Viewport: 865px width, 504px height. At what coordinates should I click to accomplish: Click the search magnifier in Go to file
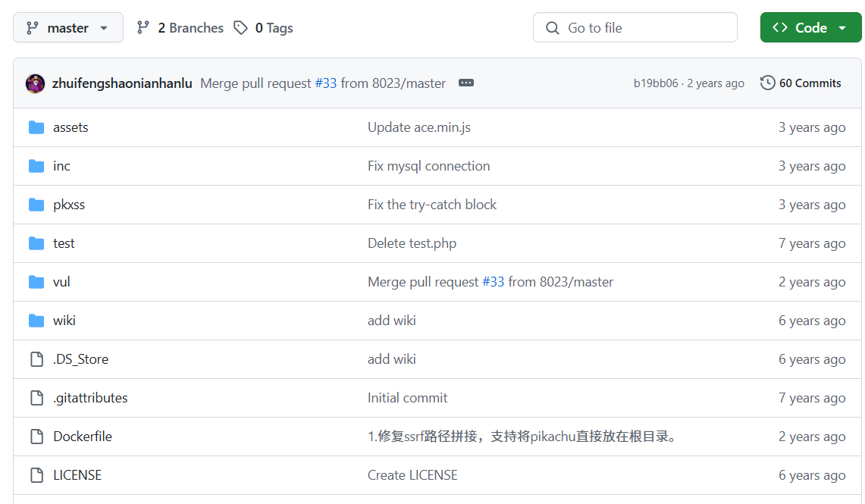click(x=552, y=27)
